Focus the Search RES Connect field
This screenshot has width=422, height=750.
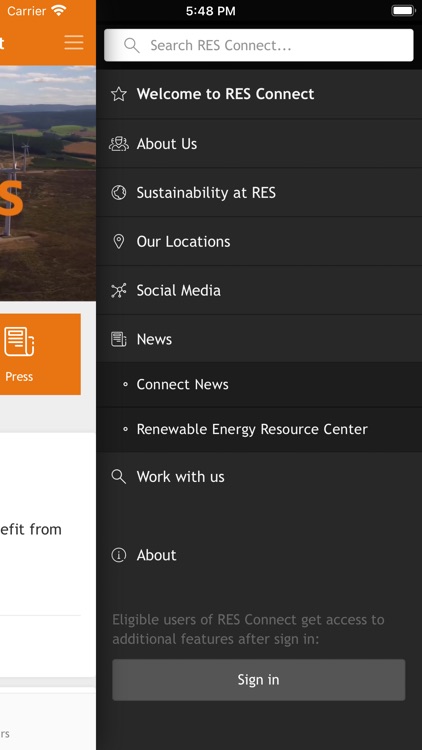coord(259,45)
